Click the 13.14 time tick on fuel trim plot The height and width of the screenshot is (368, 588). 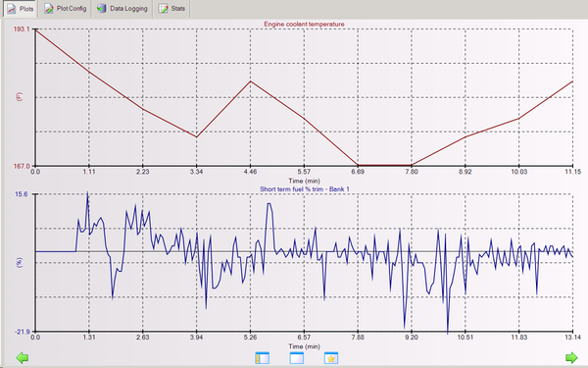coord(572,338)
